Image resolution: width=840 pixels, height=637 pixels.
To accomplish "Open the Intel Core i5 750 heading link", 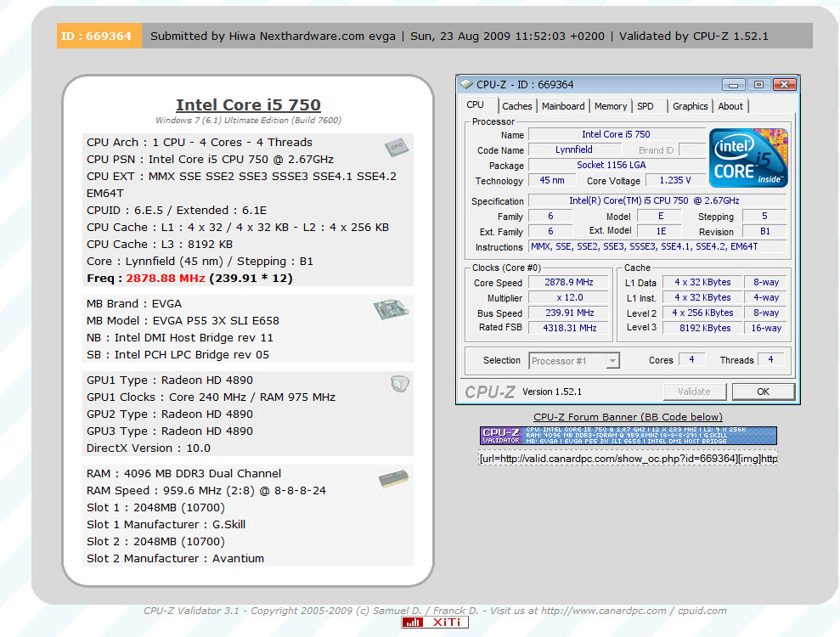I will [249, 105].
